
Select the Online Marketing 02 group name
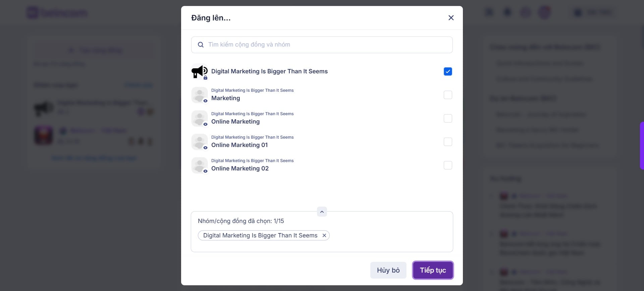pos(240,168)
